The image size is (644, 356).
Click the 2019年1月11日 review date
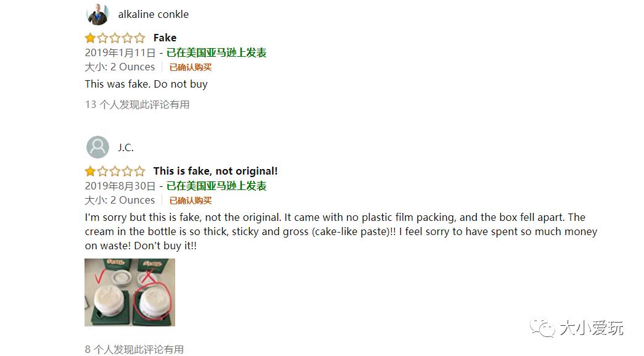[120, 52]
